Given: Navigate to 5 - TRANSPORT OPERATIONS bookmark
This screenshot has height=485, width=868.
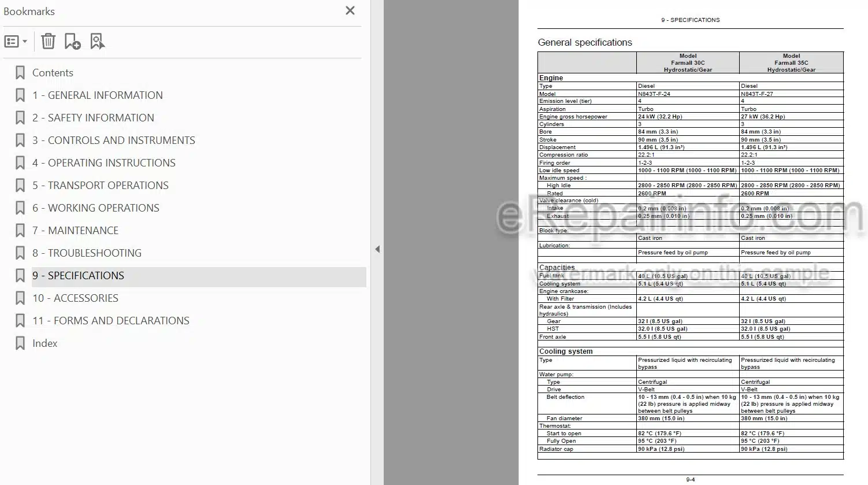Looking at the screenshot, I should [101, 186].
